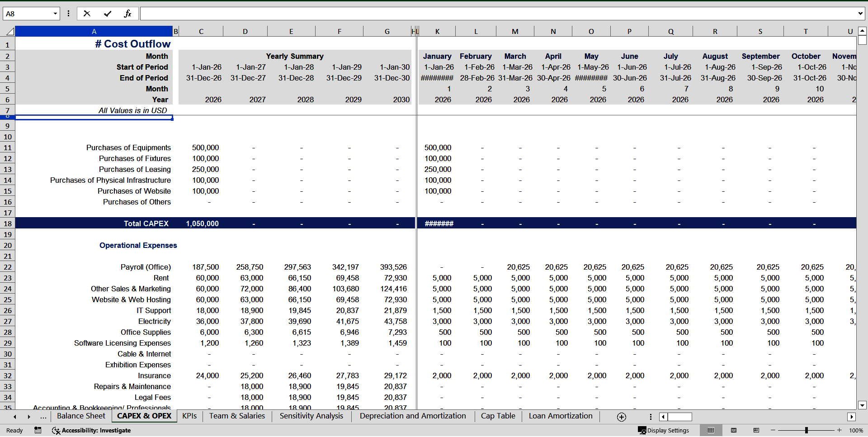This screenshot has width=868, height=437.
Task: Switch to Page Break Preview view
Action: [756, 430]
